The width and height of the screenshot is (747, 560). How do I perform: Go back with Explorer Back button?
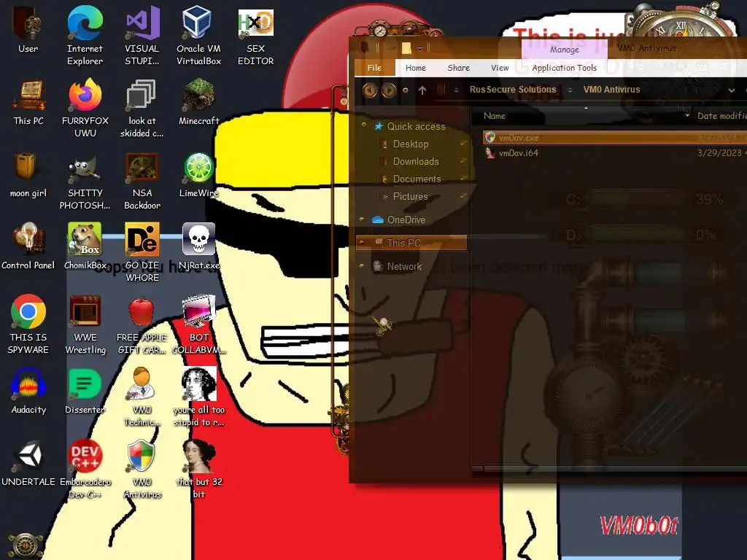point(369,90)
